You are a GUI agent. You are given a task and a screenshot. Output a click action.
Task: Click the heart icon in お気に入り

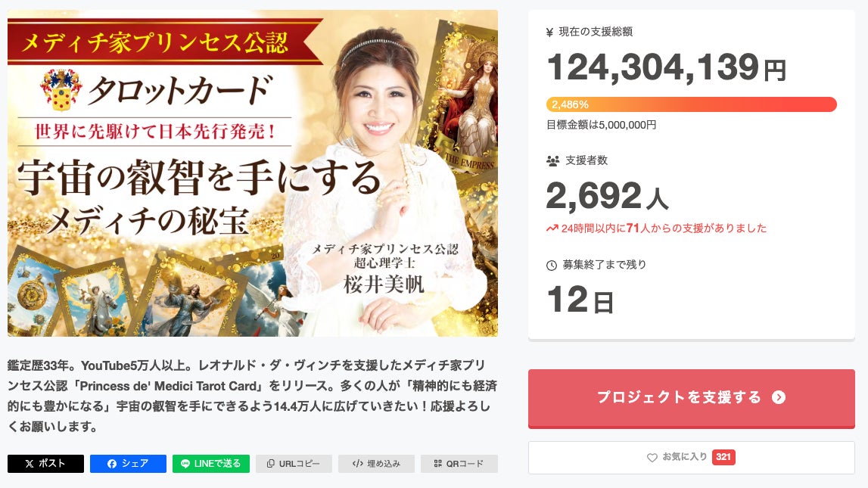pyautogui.click(x=652, y=458)
